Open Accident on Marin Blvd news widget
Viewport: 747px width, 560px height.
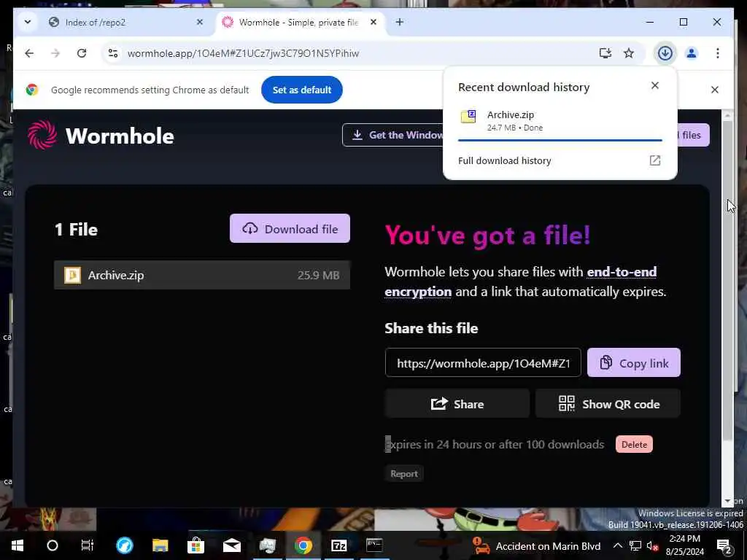(536, 545)
